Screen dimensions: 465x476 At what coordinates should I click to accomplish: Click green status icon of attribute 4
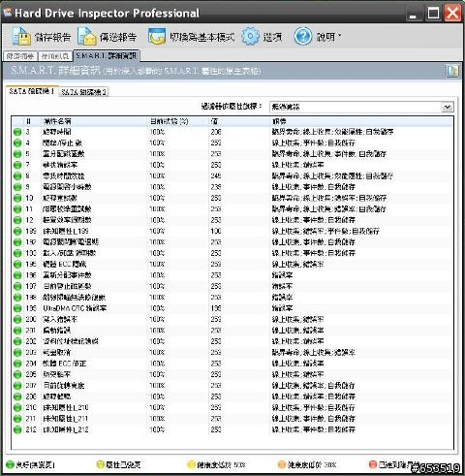17,143
